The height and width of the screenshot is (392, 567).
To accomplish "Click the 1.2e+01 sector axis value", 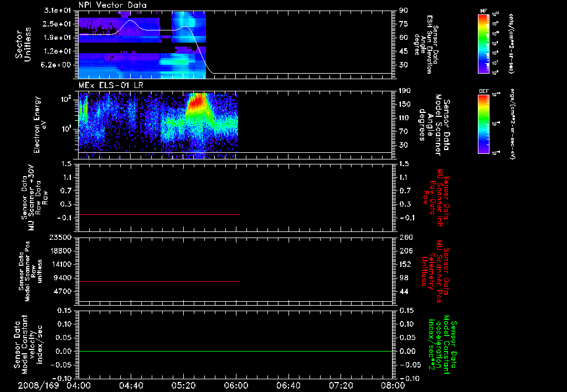I will [58, 51].
